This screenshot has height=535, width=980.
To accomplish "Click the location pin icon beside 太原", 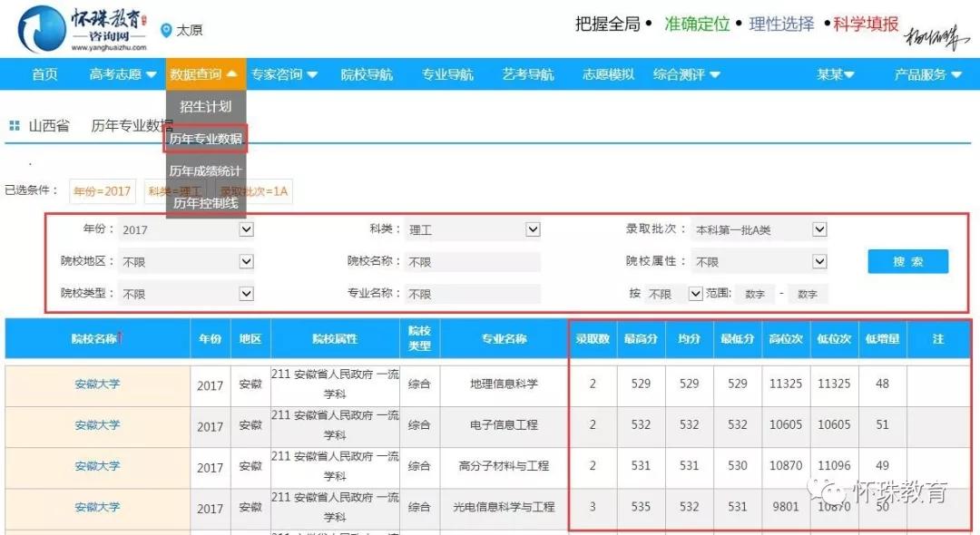I will tap(166, 31).
